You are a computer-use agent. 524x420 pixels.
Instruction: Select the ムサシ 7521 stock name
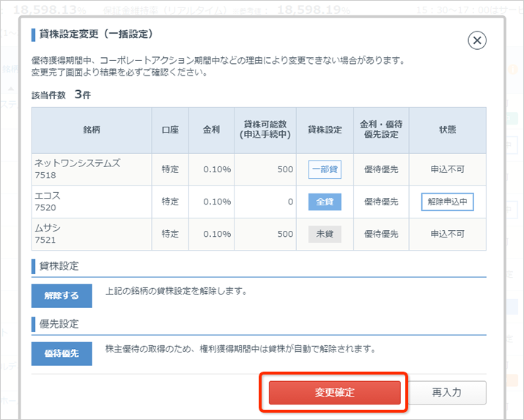tap(47, 234)
